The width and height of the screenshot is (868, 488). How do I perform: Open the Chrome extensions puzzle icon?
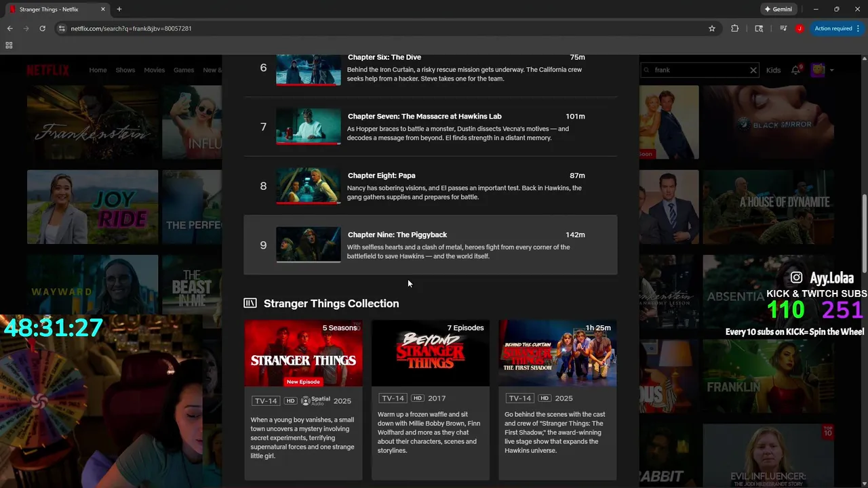point(735,28)
